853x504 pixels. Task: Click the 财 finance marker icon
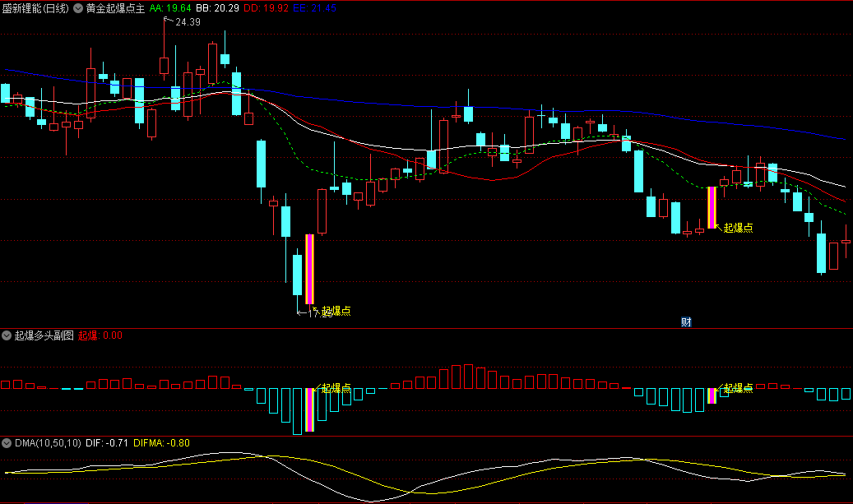[x=686, y=321]
